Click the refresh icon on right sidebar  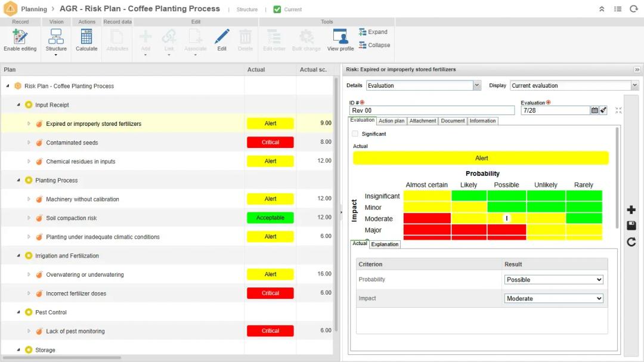(x=631, y=242)
